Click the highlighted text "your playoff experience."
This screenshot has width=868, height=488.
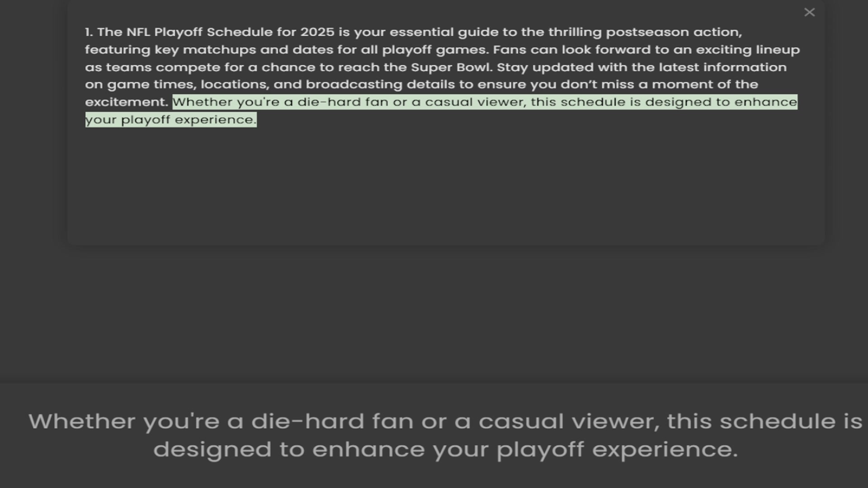(170, 120)
